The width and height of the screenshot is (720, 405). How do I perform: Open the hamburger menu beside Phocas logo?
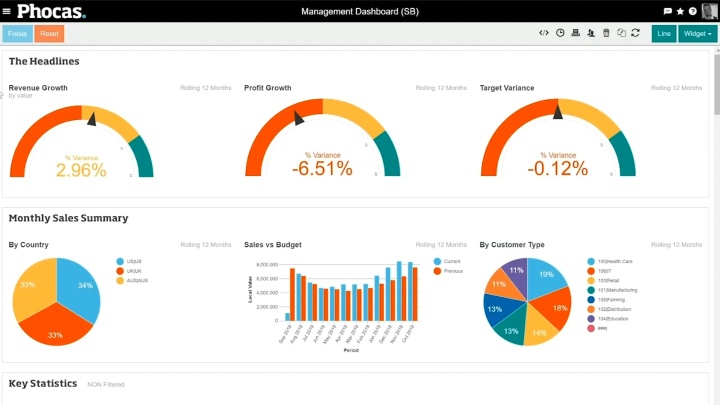tap(6, 11)
